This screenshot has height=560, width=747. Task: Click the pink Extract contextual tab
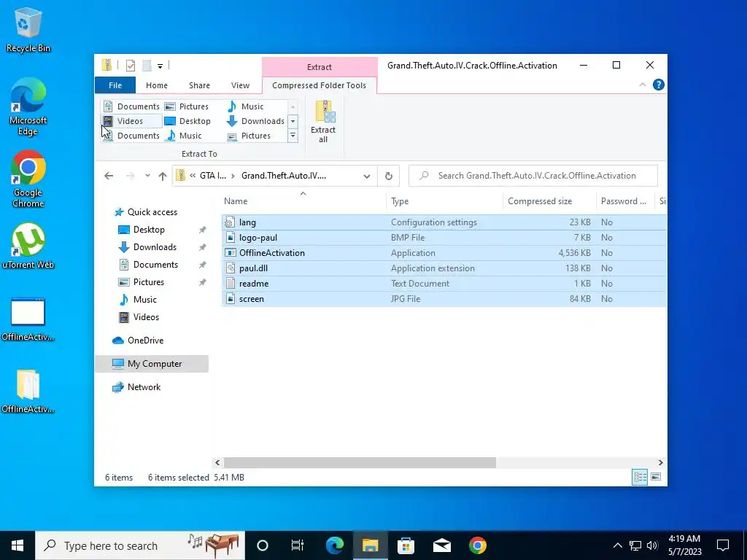point(320,67)
